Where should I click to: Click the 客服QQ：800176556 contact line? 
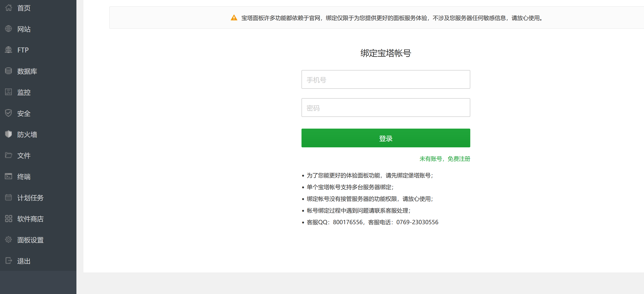[373, 222]
